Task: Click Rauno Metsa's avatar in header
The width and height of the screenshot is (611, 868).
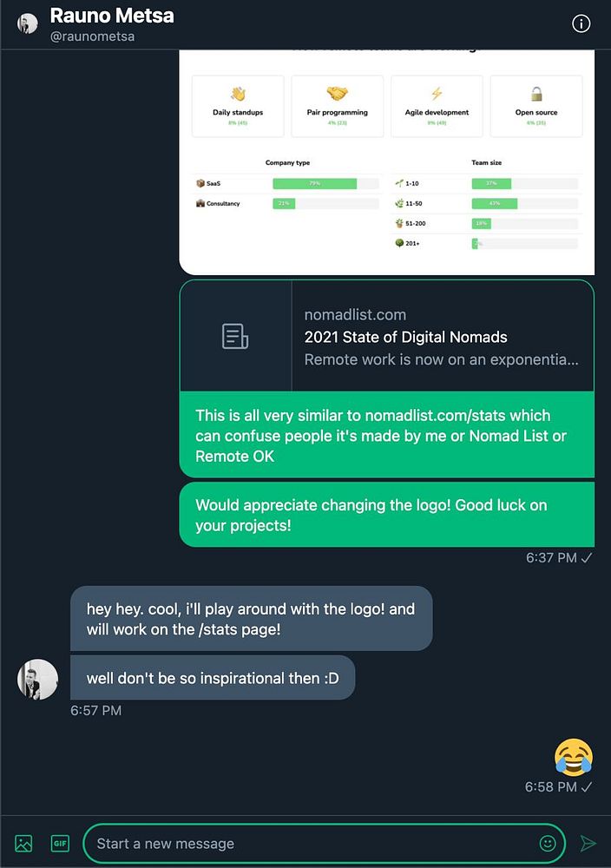Action: pyautogui.click(x=28, y=23)
